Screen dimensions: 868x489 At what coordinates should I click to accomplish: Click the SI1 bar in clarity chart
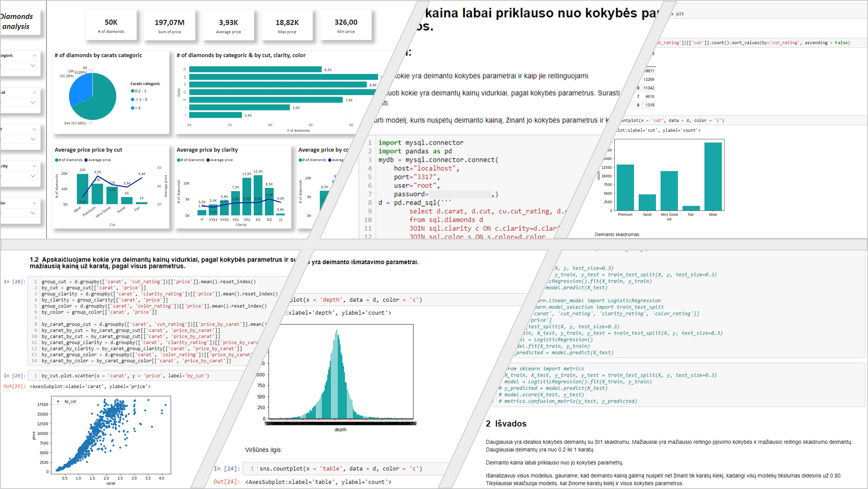(x=258, y=196)
